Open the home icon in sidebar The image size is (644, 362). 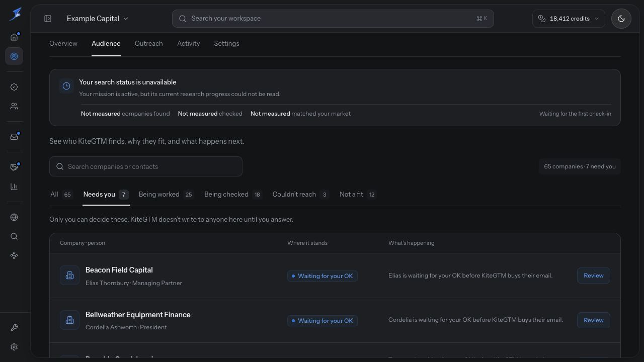14,37
